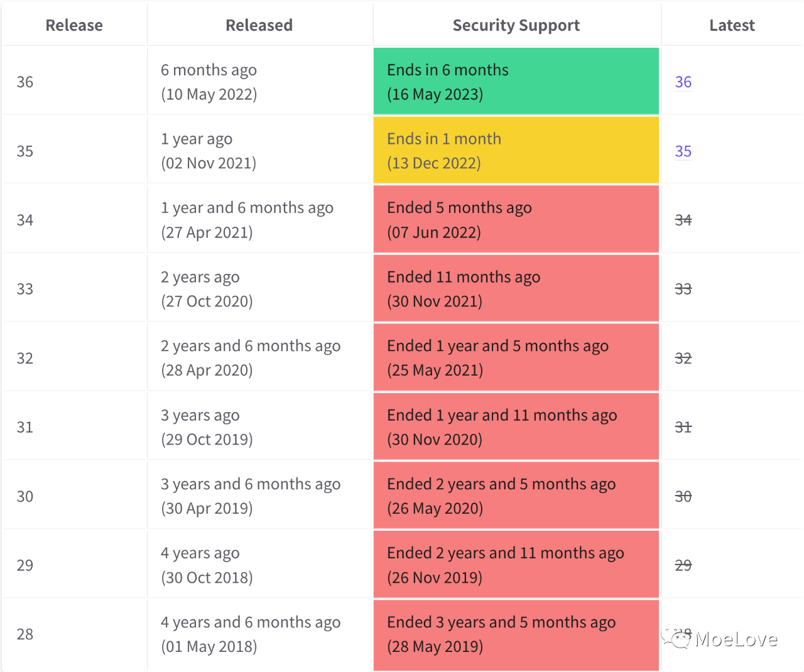Select the release 36 row number cell

pos(25,82)
